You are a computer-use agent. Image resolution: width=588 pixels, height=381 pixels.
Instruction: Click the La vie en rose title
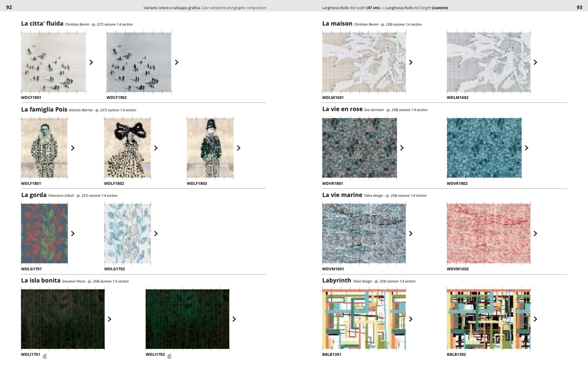tap(342, 110)
